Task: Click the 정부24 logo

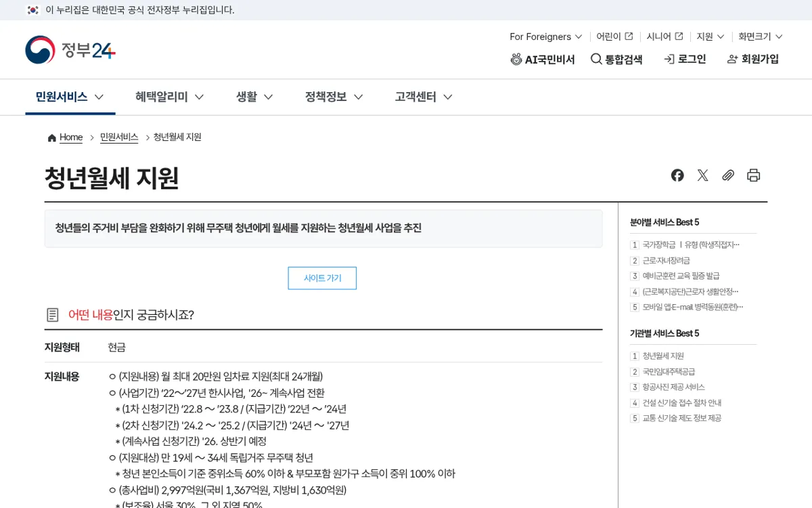Action: click(x=70, y=50)
